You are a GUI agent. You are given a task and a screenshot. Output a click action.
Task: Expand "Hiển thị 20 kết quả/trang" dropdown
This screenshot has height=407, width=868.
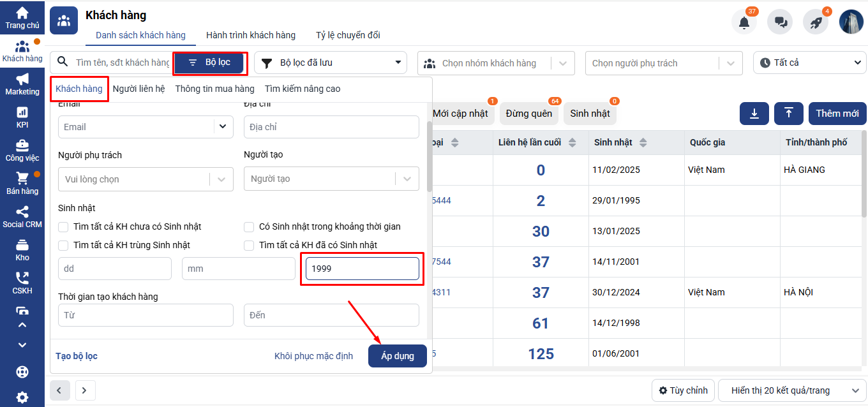(x=791, y=390)
